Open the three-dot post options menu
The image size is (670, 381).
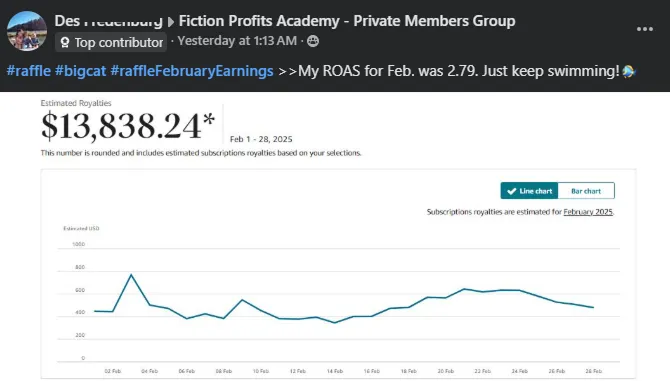[644, 29]
